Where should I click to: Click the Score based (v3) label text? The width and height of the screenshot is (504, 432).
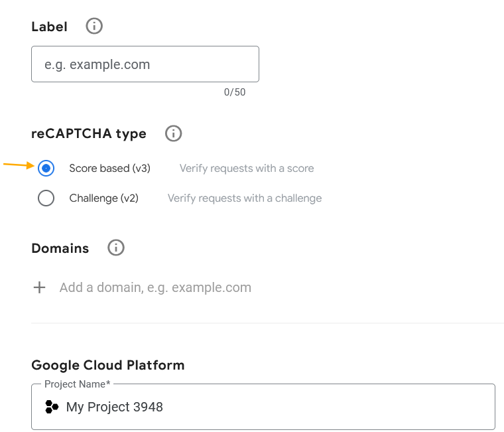110,169
